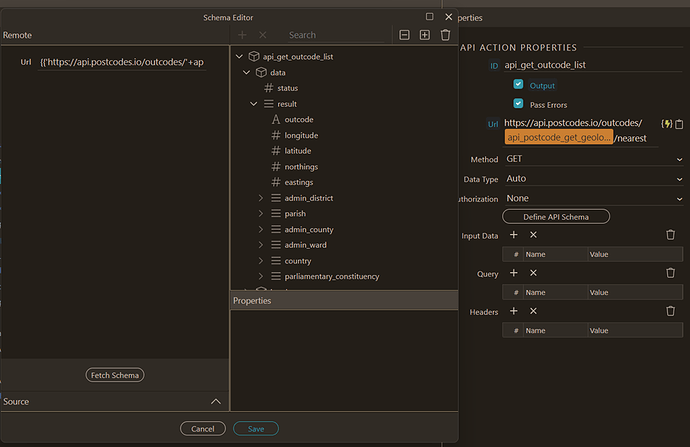Edit the ID field api_get_outcode_list
690x447 pixels.
coord(593,65)
